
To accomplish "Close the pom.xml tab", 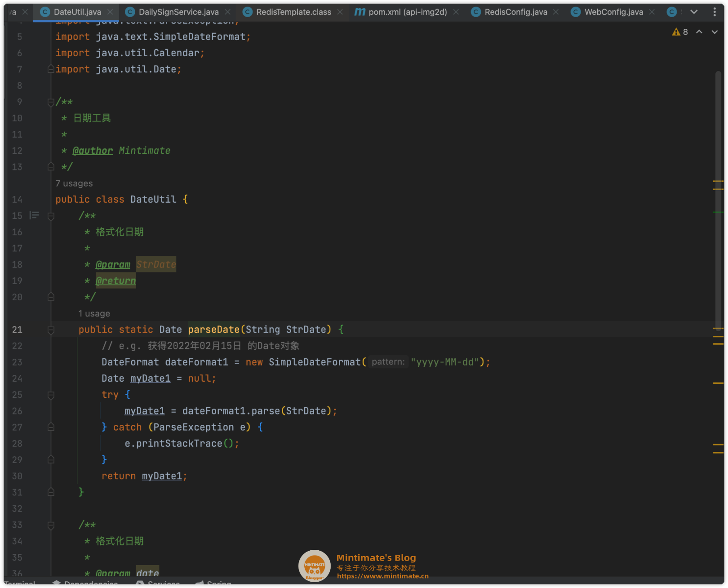I will pos(456,12).
